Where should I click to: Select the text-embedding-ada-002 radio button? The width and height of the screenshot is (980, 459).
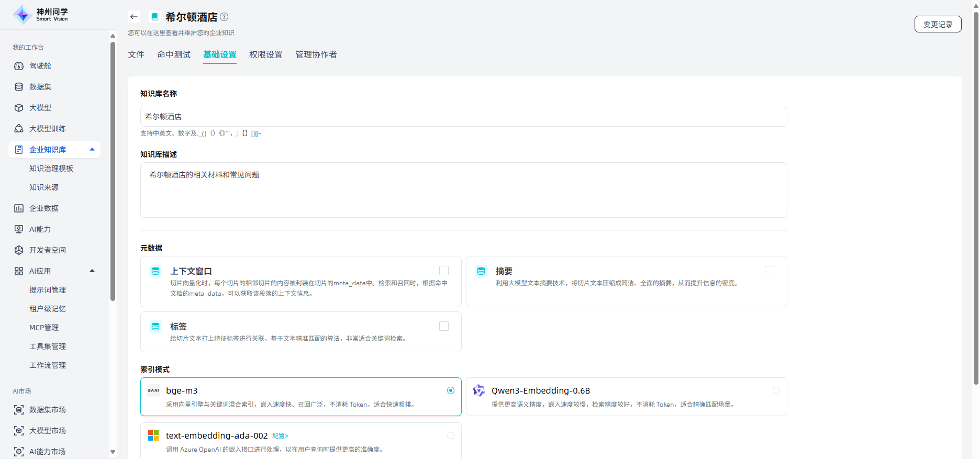(x=451, y=435)
